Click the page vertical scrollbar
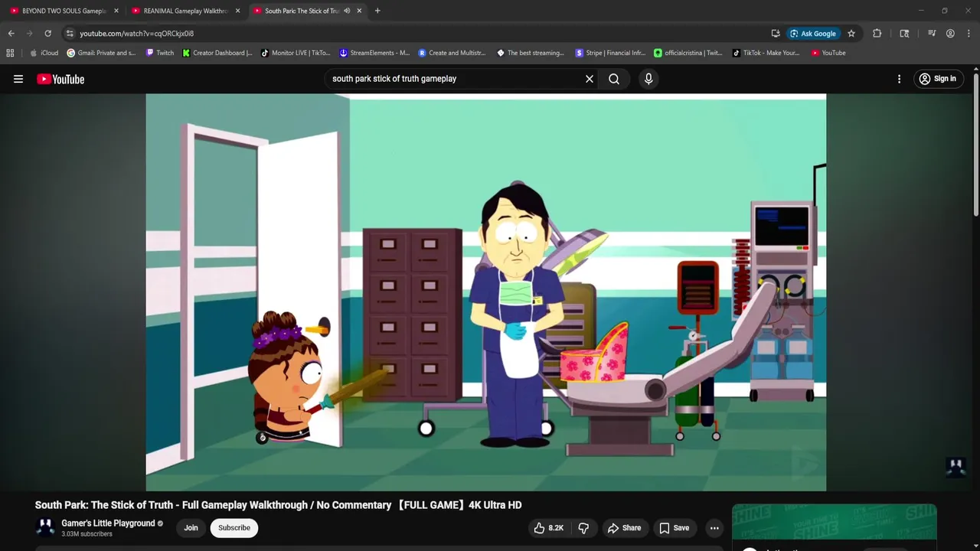Image resolution: width=980 pixels, height=551 pixels. click(x=976, y=145)
